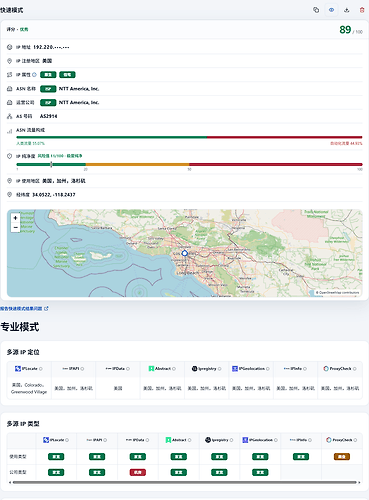Click the copy report icon in header
Image resolution: width=369 pixels, height=500 pixels.
coord(316,10)
